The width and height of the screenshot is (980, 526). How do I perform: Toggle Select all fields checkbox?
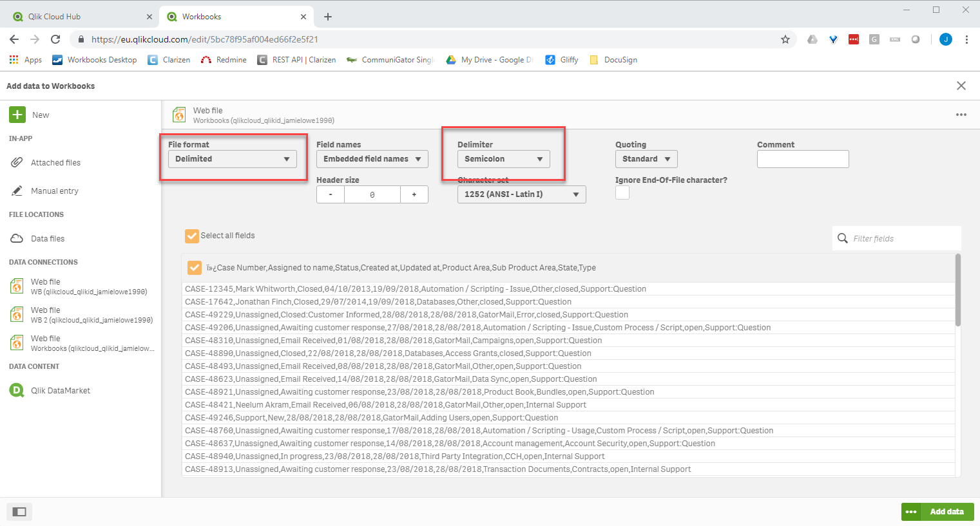[x=192, y=236]
